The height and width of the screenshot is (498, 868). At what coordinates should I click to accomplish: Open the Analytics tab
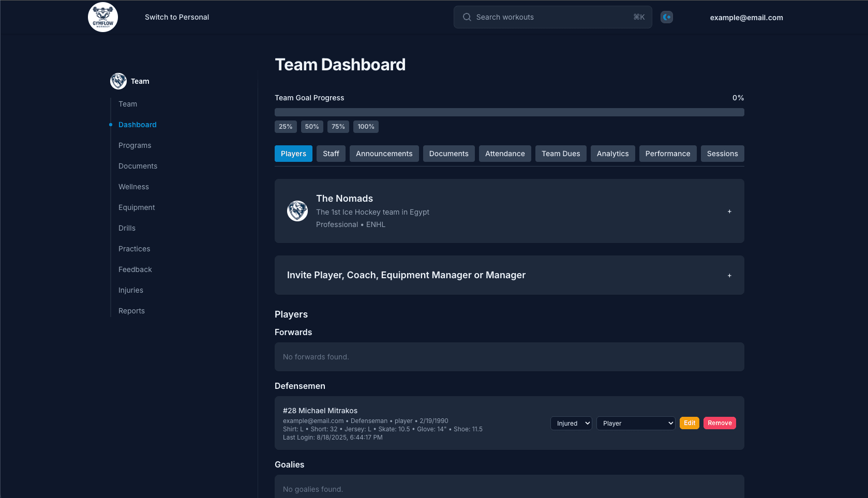pyautogui.click(x=612, y=154)
